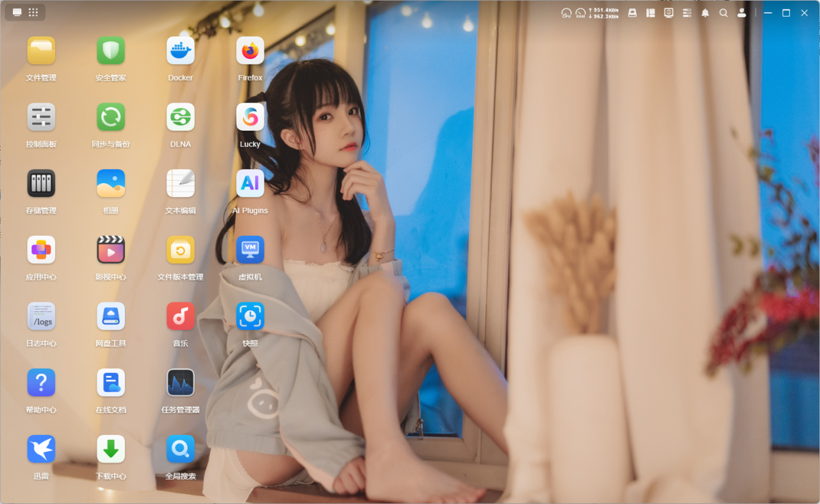The width and height of the screenshot is (820, 504).
Task: Open the 文件管理 file manager app
Action: click(x=41, y=51)
